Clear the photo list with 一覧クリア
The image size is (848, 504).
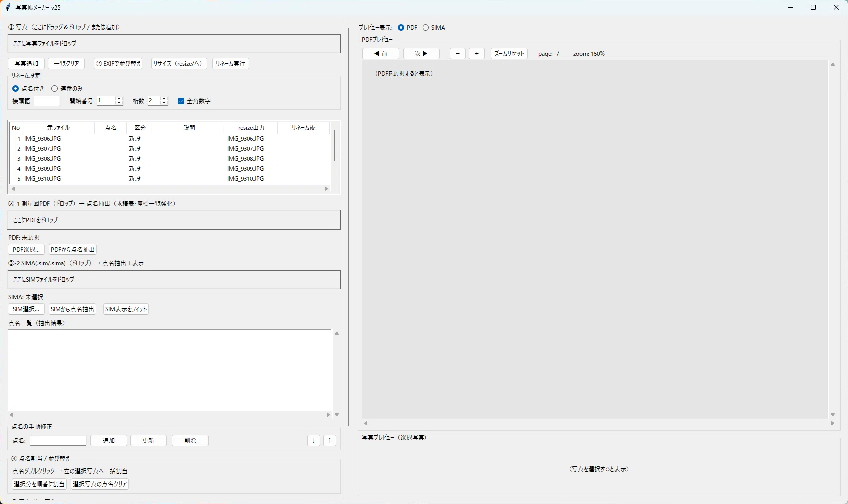[66, 64]
